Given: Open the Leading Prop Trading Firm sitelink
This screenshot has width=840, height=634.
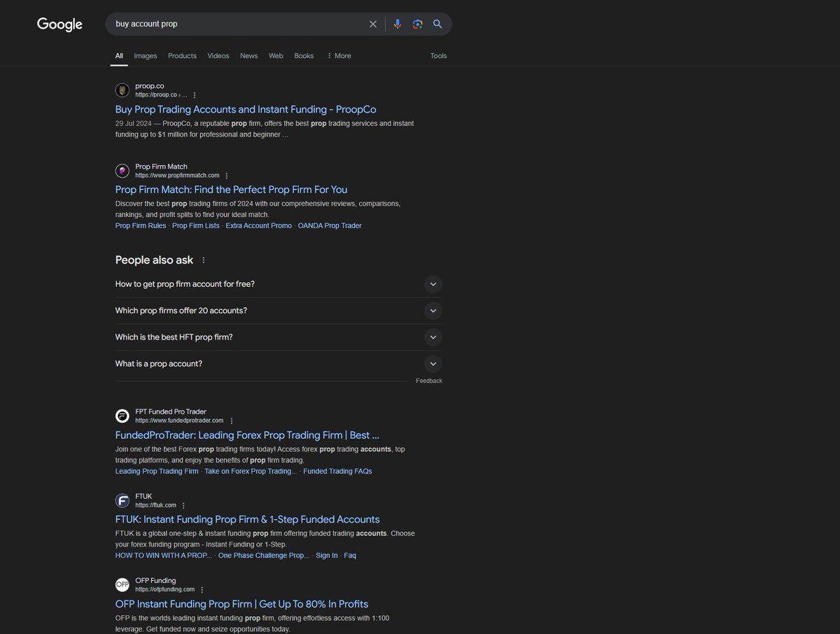Looking at the screenshot, I should 157,472.
